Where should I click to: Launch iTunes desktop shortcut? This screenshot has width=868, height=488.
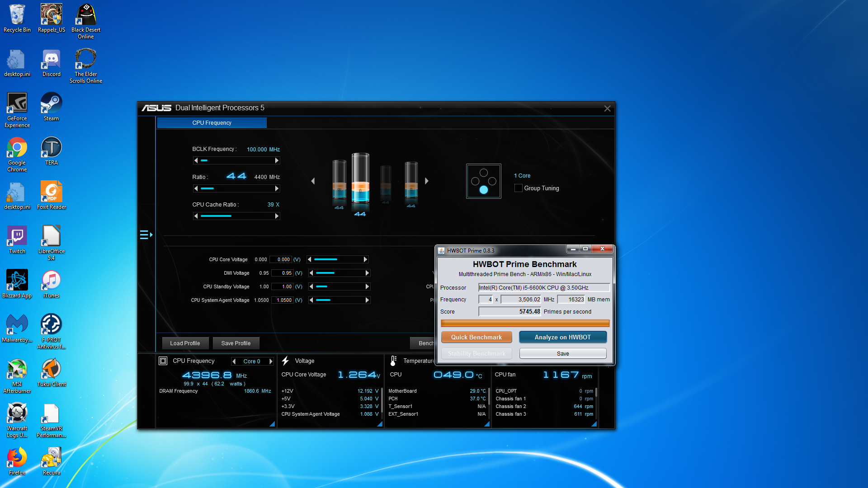click(52, 284)
